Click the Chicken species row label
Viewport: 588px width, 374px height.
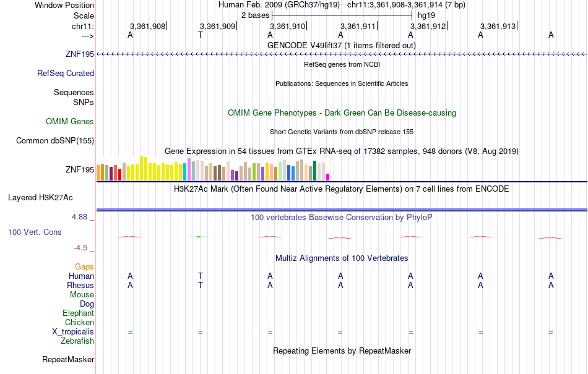click(x=79, y=322)
